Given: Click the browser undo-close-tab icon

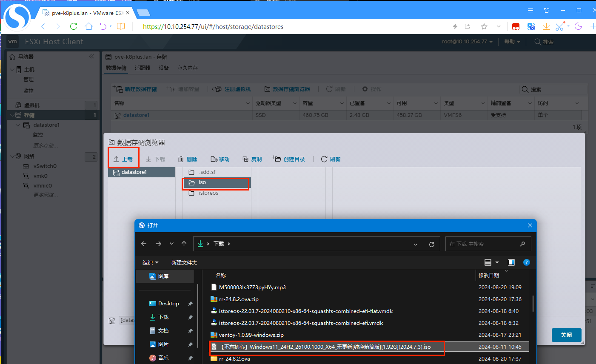Looking at the screenshot, I should click(x=103, y=26).
